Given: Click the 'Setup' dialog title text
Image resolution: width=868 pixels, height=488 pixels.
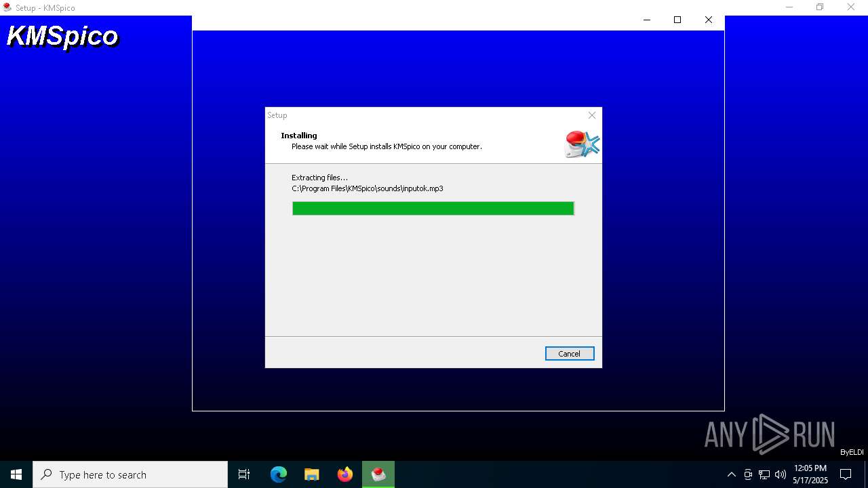Looking at the screenshot, I should (x=277, y=115).
